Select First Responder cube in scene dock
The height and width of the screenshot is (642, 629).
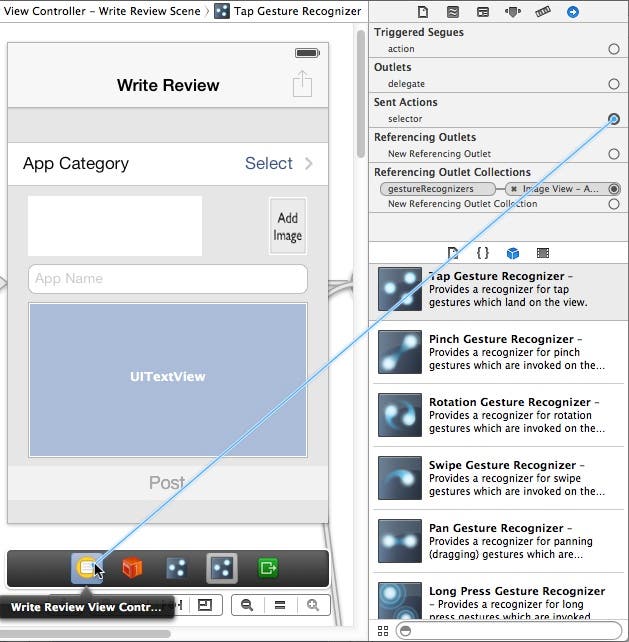pyautogui.click(x=132, y=568)
